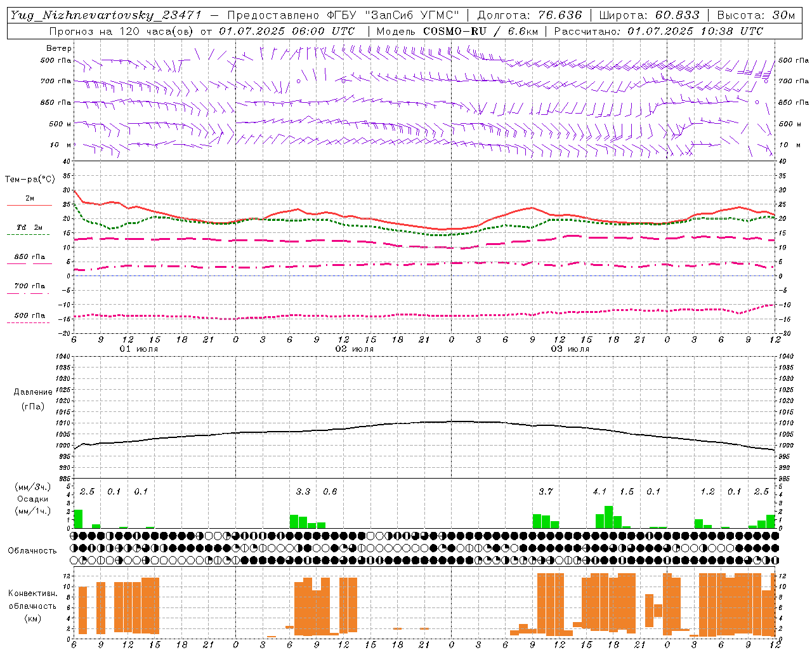Click the 'Td 2м' dew point legend entry

coord(30,227)
